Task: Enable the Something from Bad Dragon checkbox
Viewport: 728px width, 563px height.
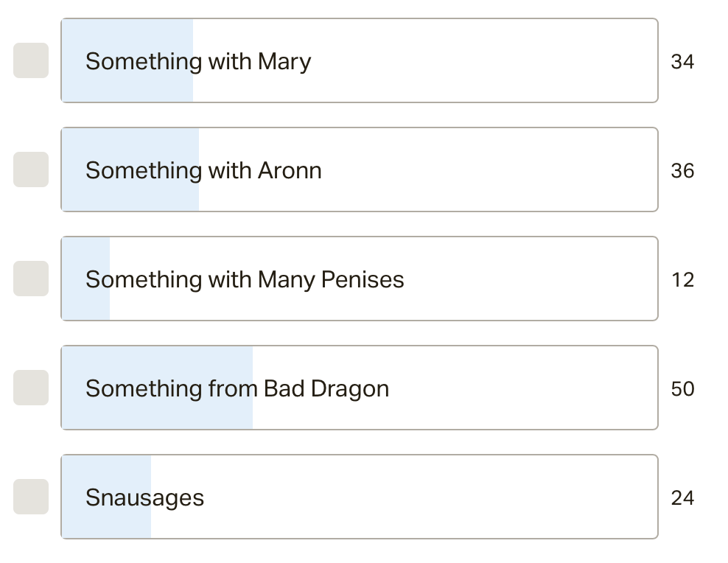Action: click(x=31, y=388)
